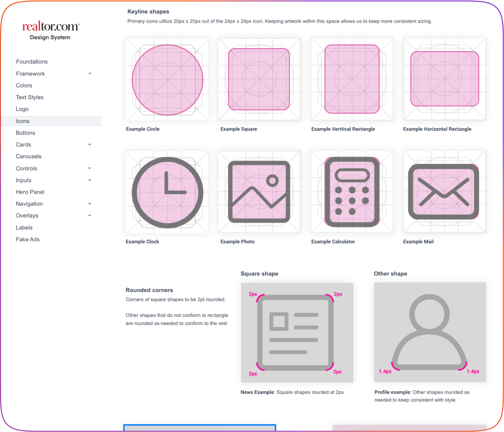
Task: Click the Example Calculator icon
Action: 352,192
